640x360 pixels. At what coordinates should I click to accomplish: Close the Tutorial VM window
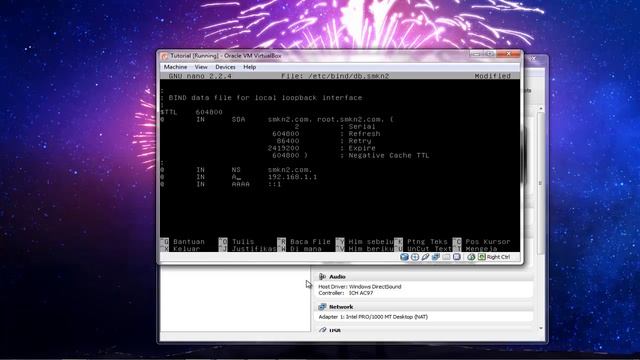pyautogui.click(x=509, y=54)
